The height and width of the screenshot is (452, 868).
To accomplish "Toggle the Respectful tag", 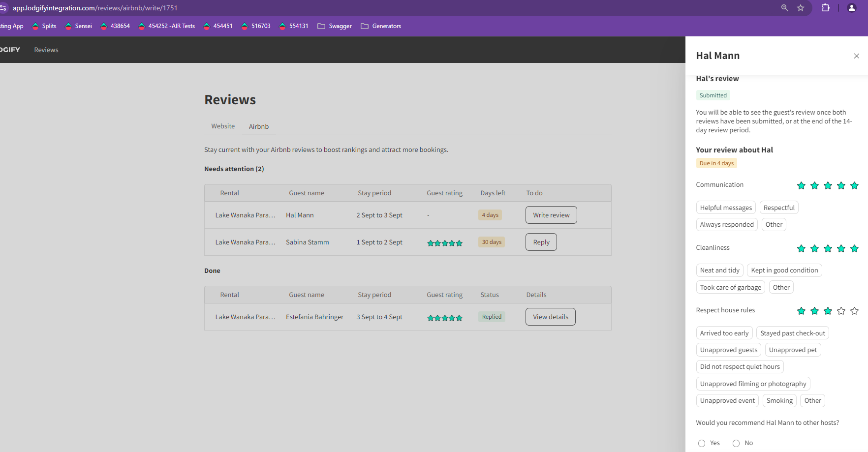I will pyautogui.click(x=779, y=208).
